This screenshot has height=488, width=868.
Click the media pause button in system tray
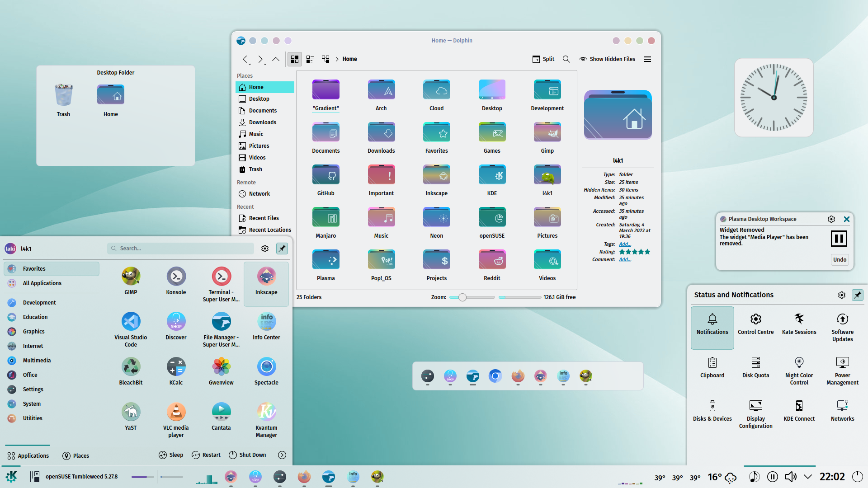[x=772, y=477]
